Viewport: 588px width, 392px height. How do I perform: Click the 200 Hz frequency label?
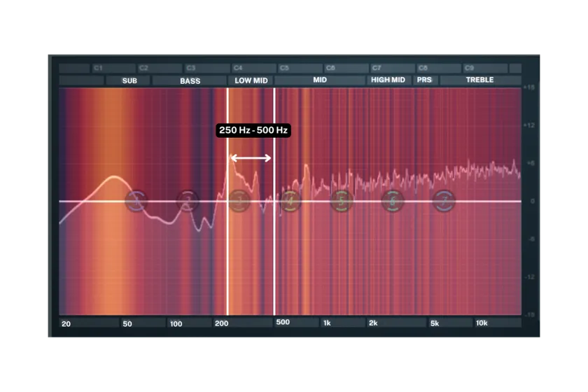tap(222, 323)
